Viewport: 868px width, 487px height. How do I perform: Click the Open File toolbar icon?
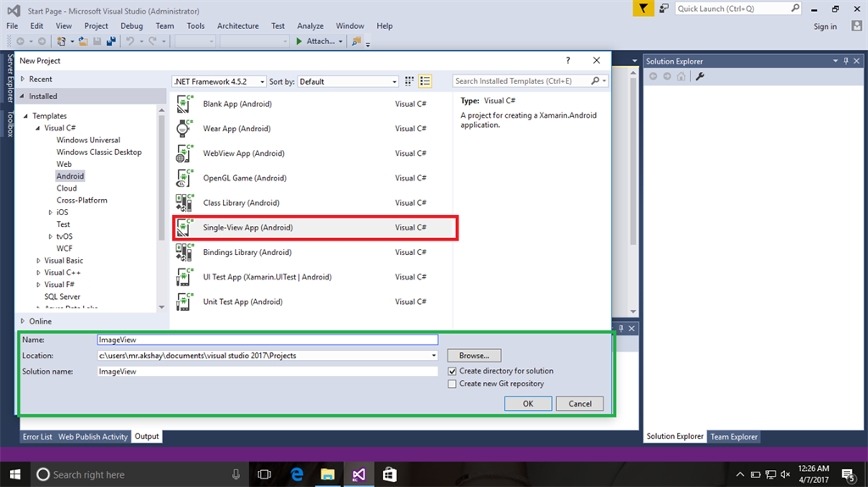pos(83,42)
